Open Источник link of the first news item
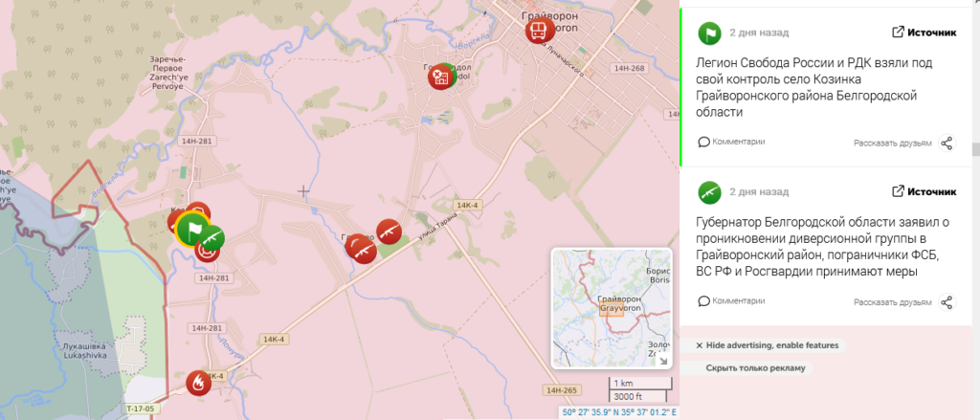The height and width of the screenshot is (420, 980). (x=924, y=33)
